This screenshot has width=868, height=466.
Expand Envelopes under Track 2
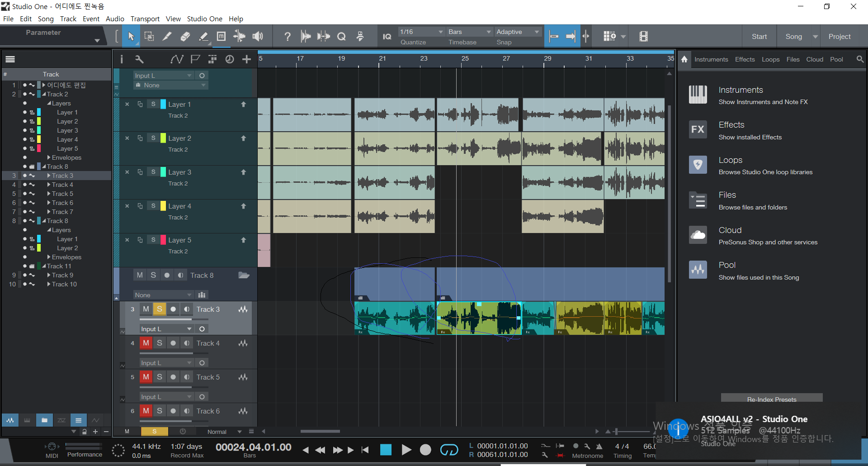[x=49, y=157]
